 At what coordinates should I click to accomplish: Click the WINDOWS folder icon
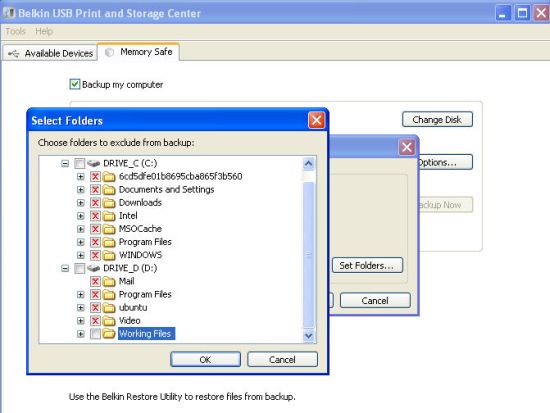tap(109, 255)
